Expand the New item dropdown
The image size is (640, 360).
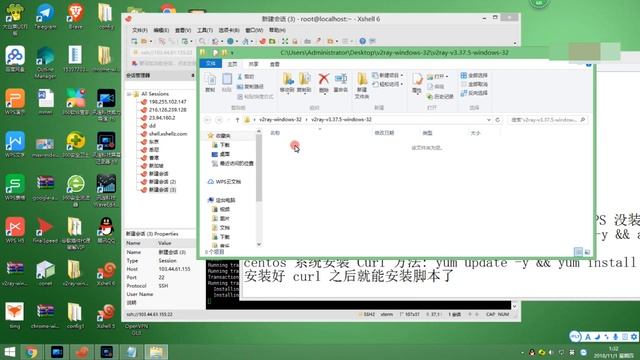point(402,76)
